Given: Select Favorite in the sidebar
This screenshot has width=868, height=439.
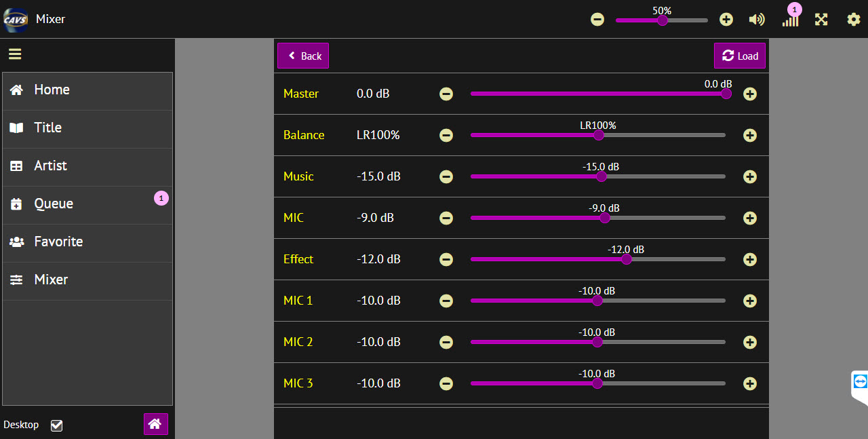Looking at the screenshot, I should 58,242.
